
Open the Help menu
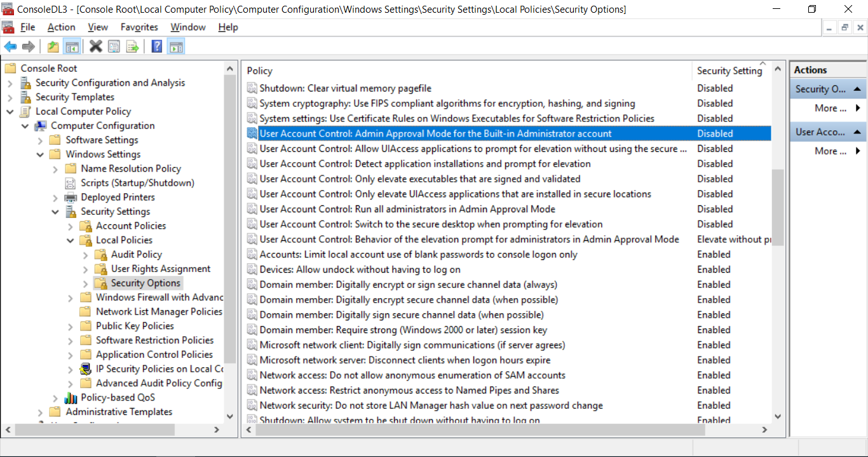tap(228, 27)
